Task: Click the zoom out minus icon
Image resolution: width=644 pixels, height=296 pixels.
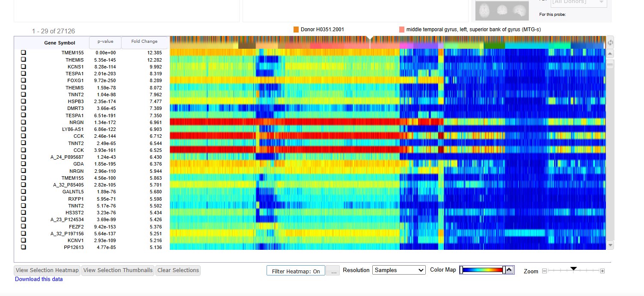Action: click(x=544, y=271)
